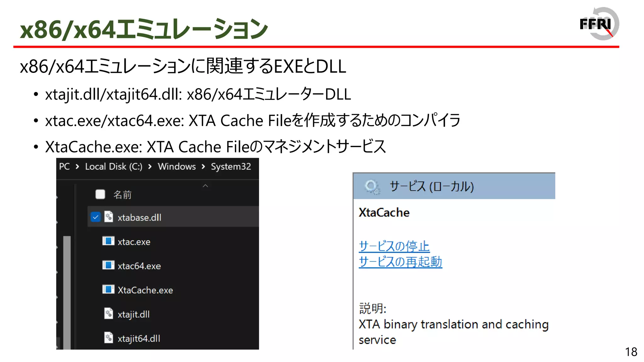This screenshot has width=644, height=362.
Task: Click the slide page number 18
Action: (631, 352)
